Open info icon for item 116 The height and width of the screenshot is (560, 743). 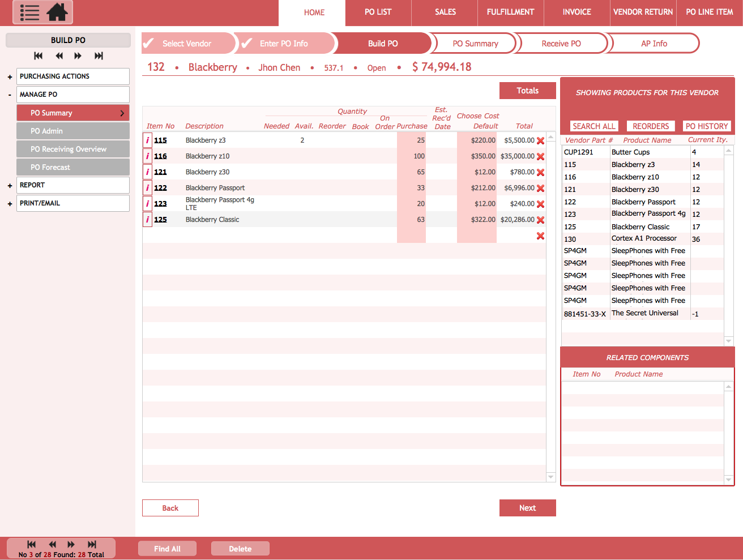[x=147, y=156]
